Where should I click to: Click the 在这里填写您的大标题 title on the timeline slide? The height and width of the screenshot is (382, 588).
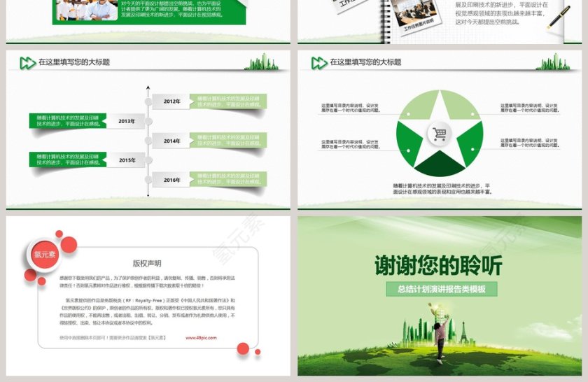[74, 62]
